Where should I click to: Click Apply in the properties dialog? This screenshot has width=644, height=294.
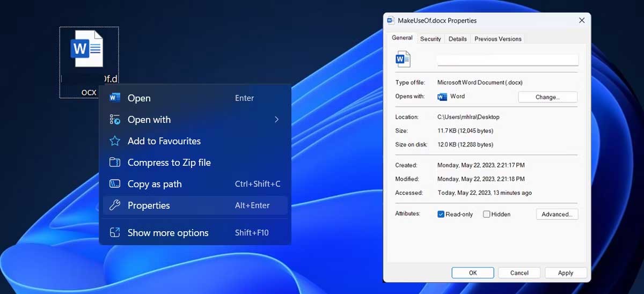tap(565, 273)
